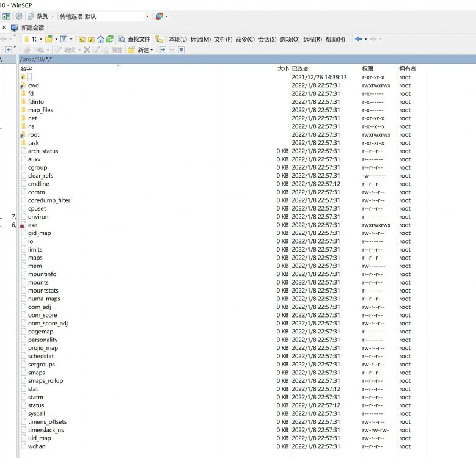Open preferences gear icon

pyautogui.click(x=19, y=16)
